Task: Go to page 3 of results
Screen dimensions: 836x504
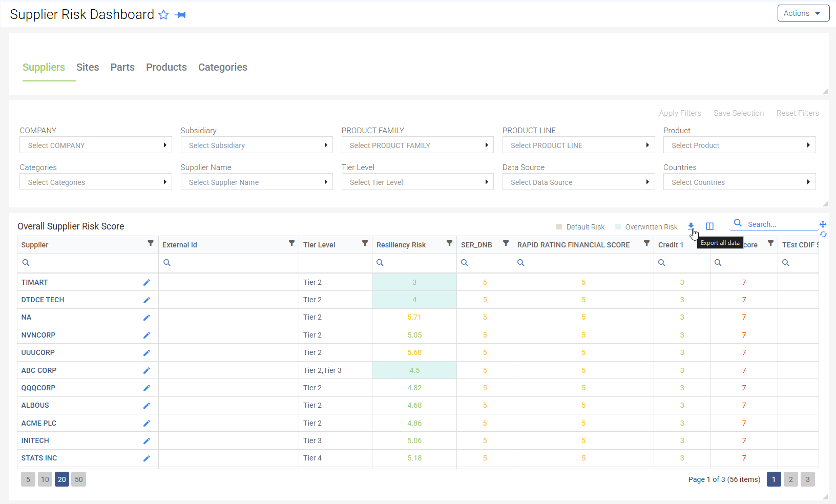Action: pos(808,479)
